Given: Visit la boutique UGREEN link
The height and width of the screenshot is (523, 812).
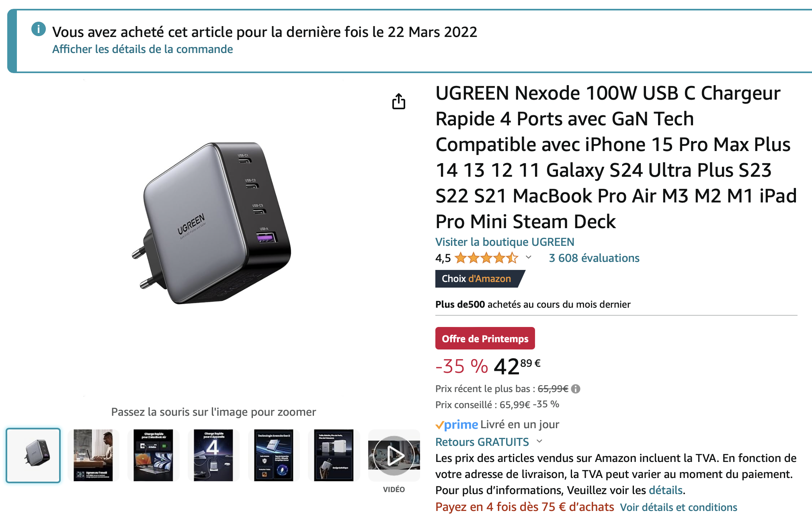Looking at the screenshot, I should (504, 242).
